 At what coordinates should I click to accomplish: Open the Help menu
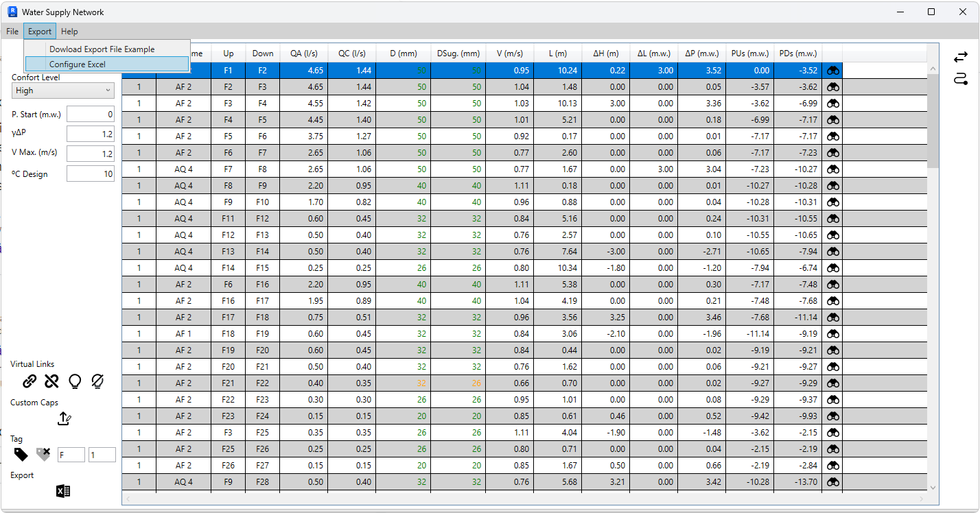click(x=69, y=32)
